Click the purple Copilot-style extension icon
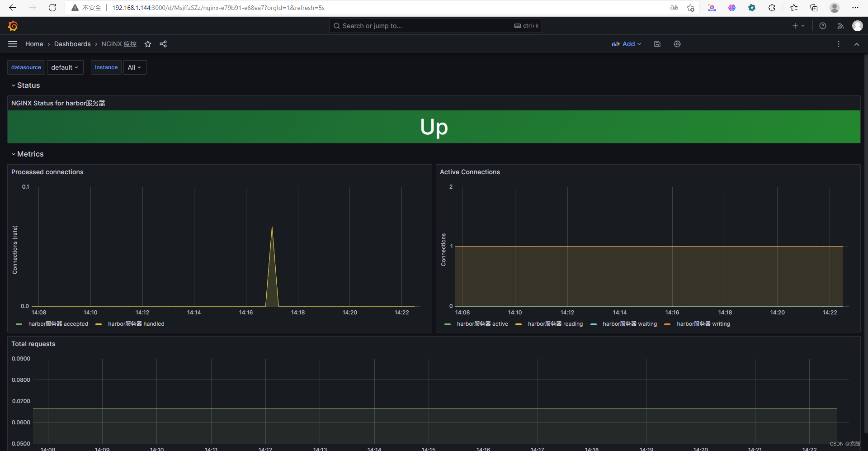 (732, 8)
